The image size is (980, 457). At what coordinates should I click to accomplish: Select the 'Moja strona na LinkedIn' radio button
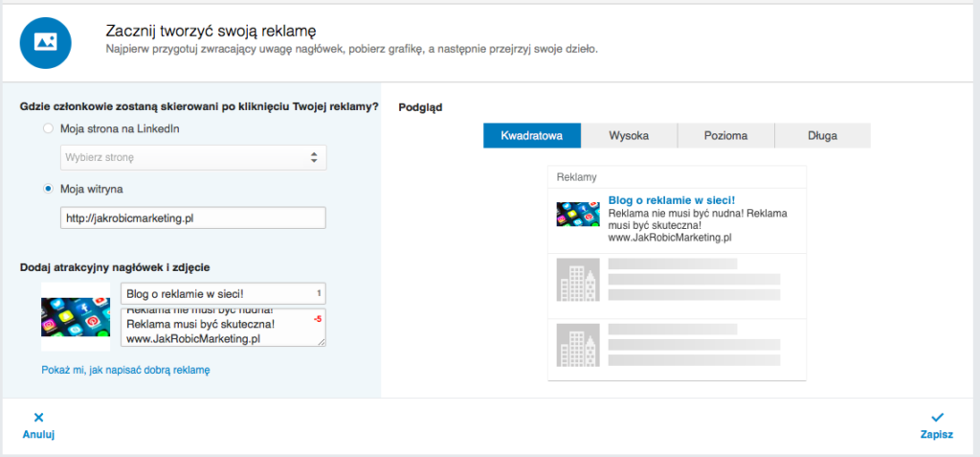tap(48, 128)
